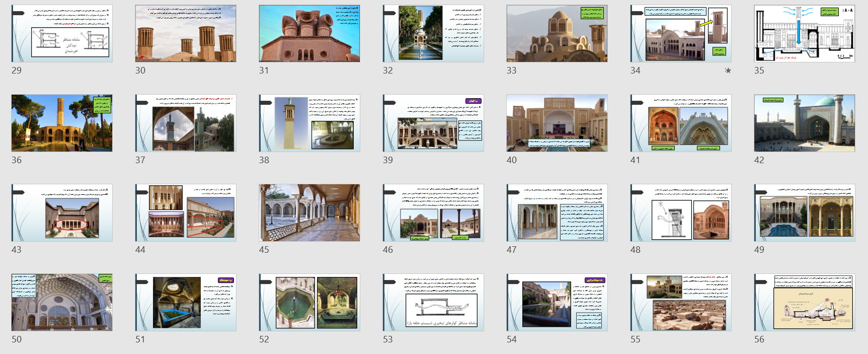
Task: Click the slide number label "51"
Action: coord(140,339)
